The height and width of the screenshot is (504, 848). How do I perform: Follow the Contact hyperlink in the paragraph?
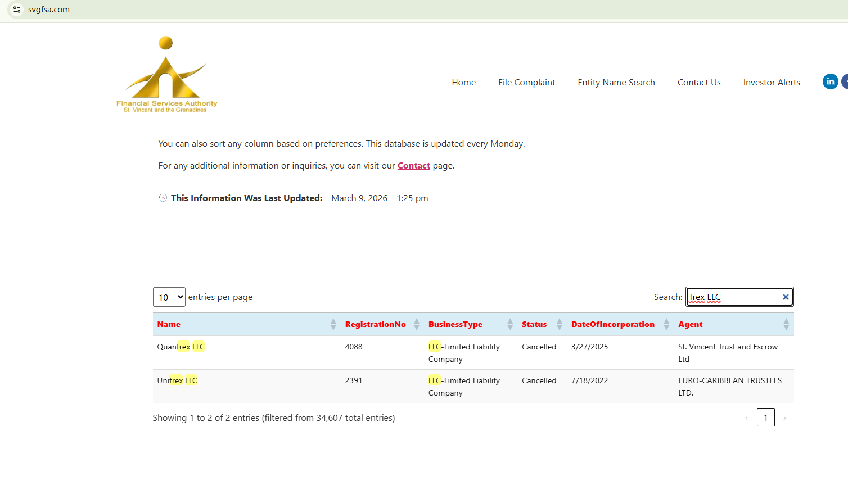pyautogui.click(x=413, y=166)
